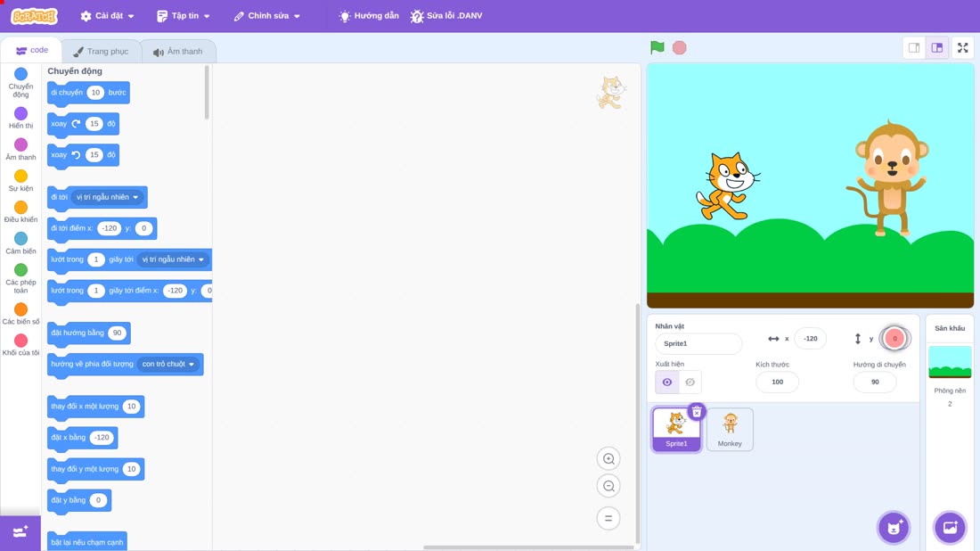This screenshot has width=980, height=551.
Task: Open the Hướng dẫn tutorials
Action: tap(369, 16)
